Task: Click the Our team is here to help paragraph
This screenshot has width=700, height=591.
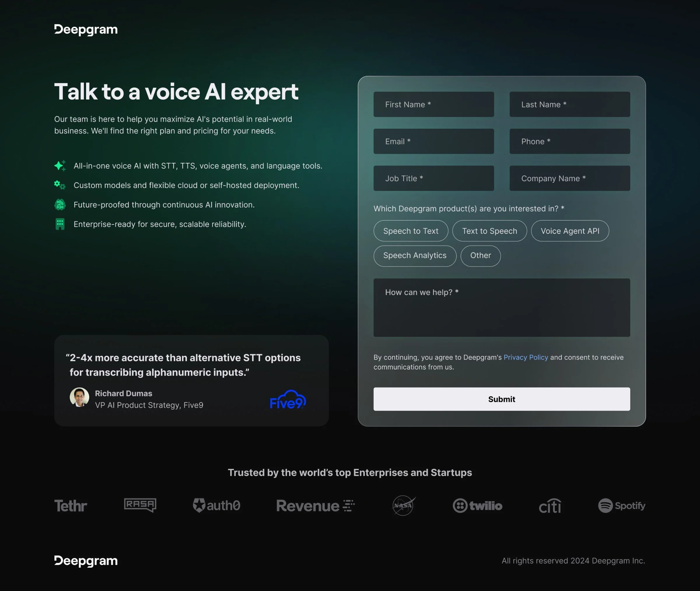Action: [173, 125]
